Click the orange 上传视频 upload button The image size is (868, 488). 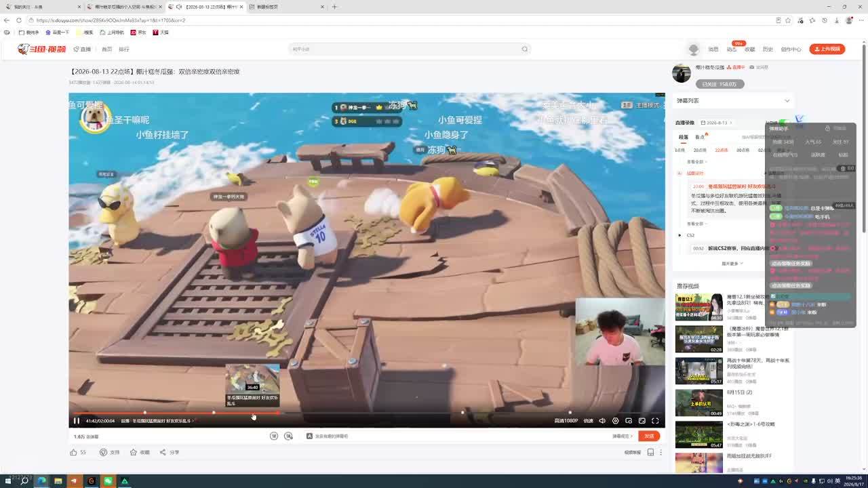click(827, 49)
